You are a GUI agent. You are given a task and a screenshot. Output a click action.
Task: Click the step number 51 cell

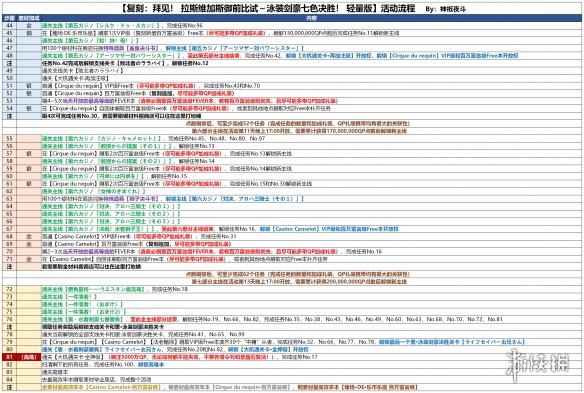tap(9, 86)
